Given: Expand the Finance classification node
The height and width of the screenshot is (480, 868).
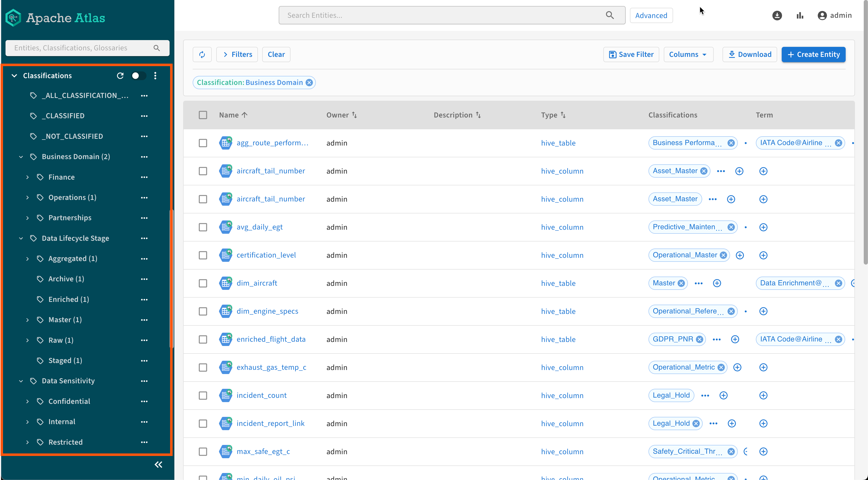Looking at the screenshot, I should click(x=28, y=177).
